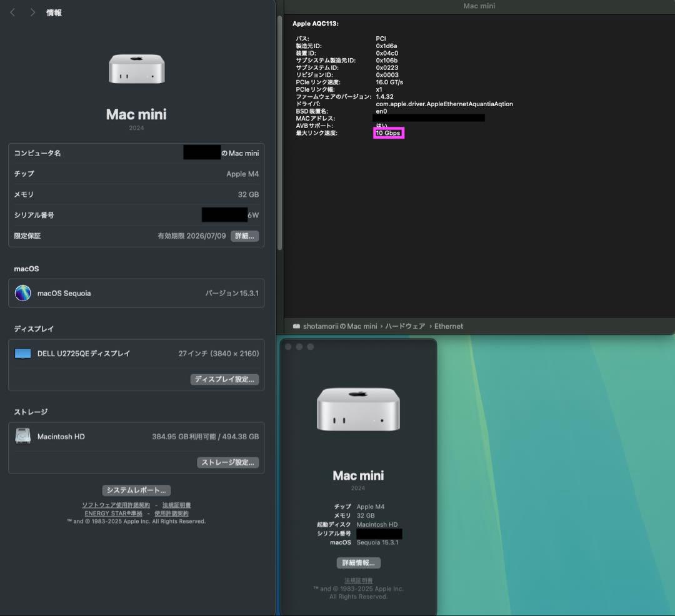The width and height of the screenshot is (675, 616).
Task: Select the 10 Gbps link speed value
Action: [388, 133]
